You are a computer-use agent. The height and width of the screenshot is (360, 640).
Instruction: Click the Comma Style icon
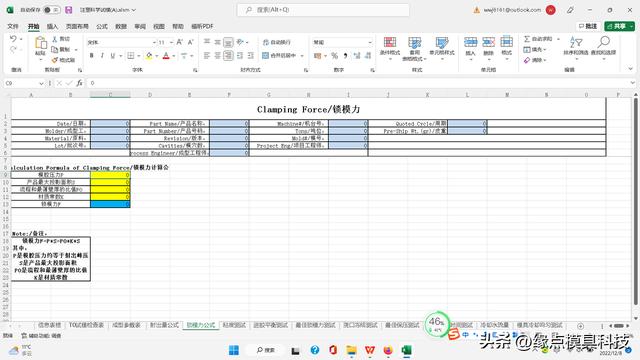click(345, 56)
